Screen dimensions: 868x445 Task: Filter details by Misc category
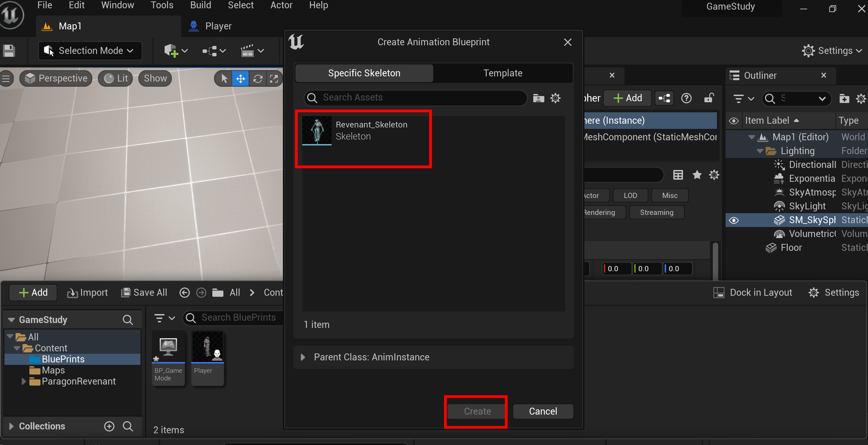point(670,196)
